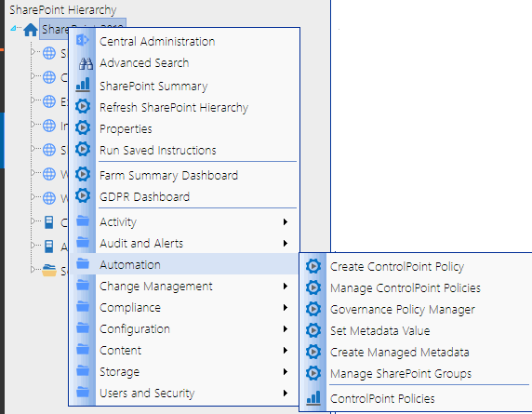Choose Manage SharePoint Groups

click(x=401, y=374)
